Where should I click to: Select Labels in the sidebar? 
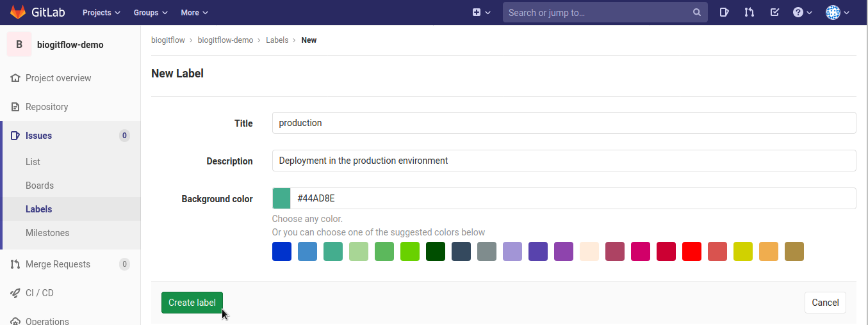point(38,209)
